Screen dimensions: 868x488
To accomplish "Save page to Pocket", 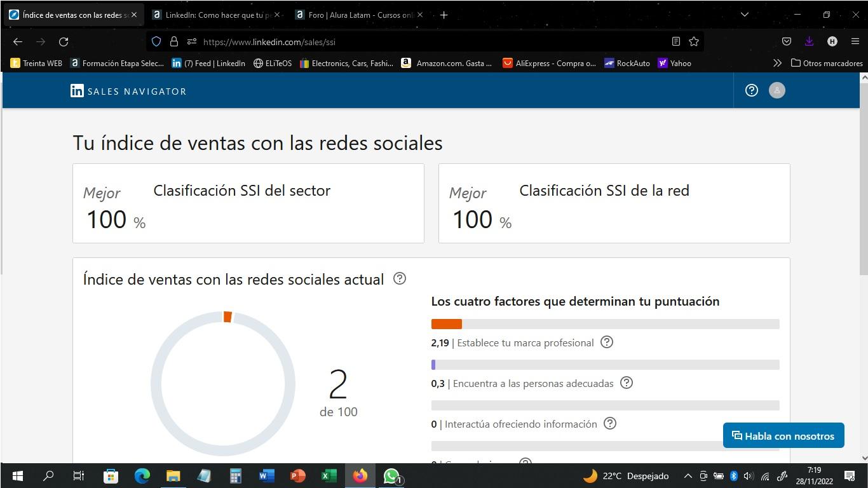I will point(787,41).
